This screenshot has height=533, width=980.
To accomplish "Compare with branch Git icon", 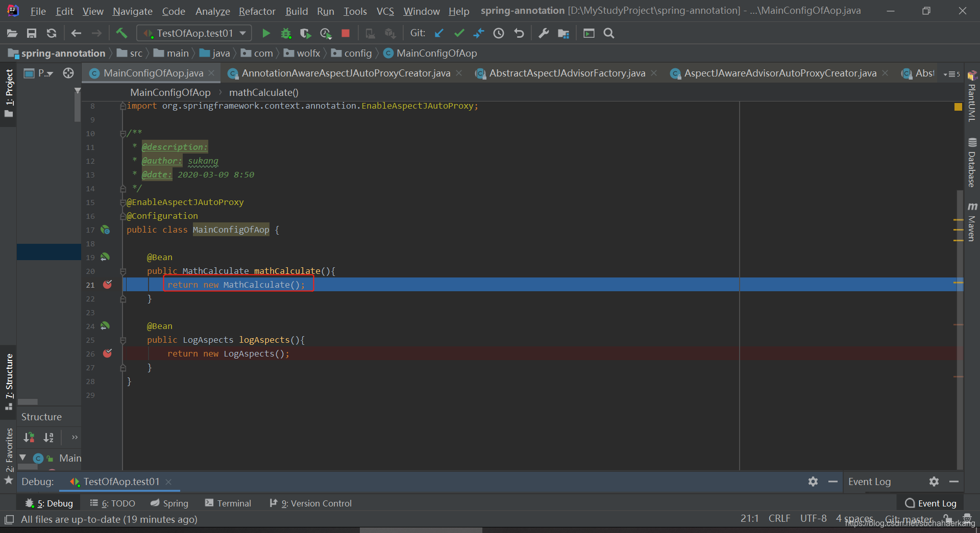I will (479, 34).
